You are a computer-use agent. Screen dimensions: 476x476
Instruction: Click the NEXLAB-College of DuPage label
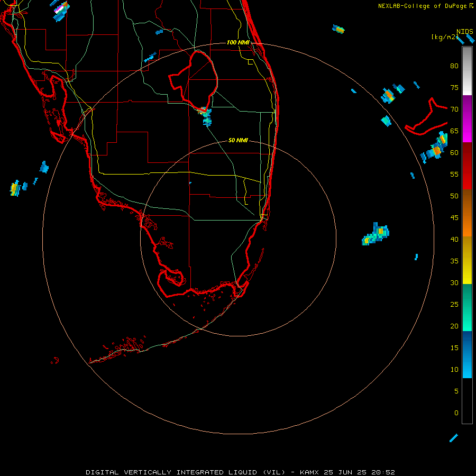tap(425, 6)
